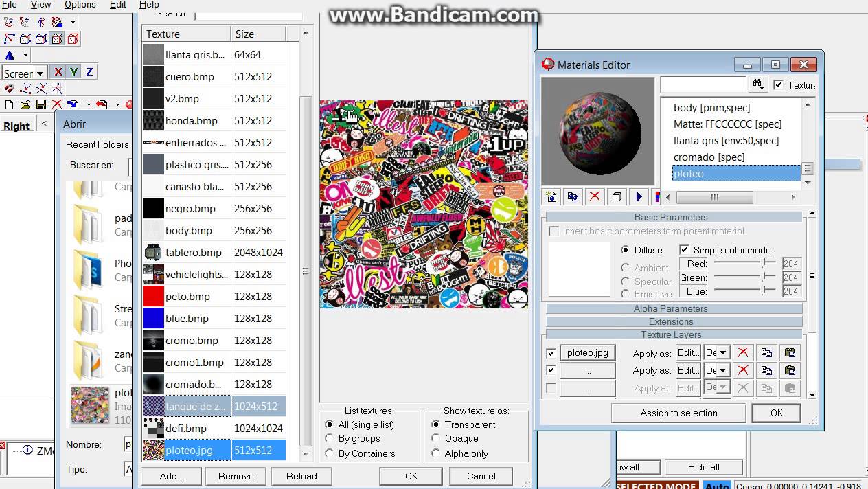Click new material icon under sphere preview
The image size is (868, 489).
click(551, 197)
